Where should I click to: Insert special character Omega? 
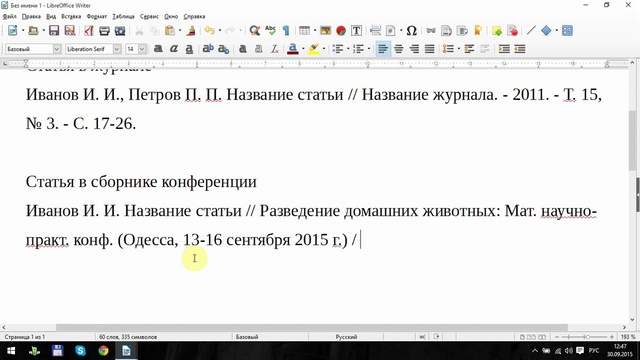[412, 31]
